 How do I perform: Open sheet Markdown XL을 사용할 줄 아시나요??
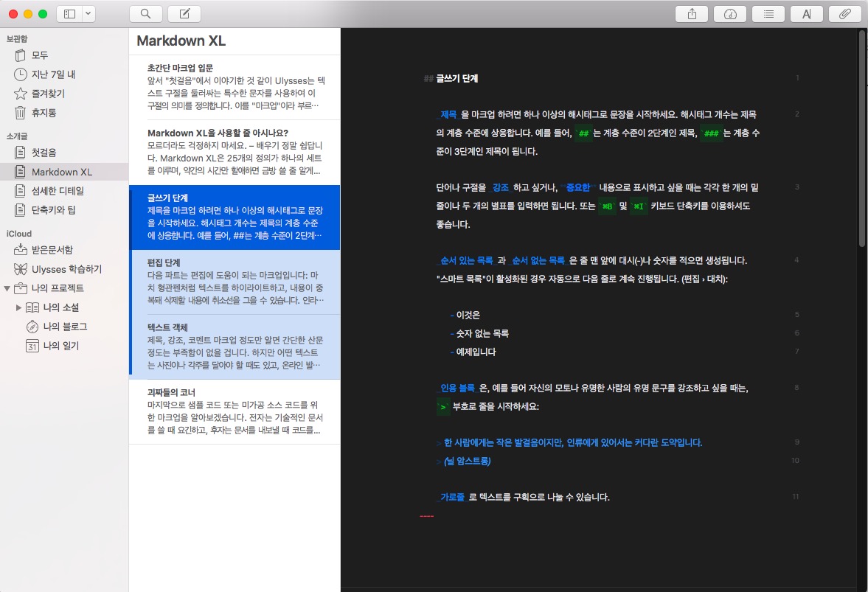coord(235,152)
